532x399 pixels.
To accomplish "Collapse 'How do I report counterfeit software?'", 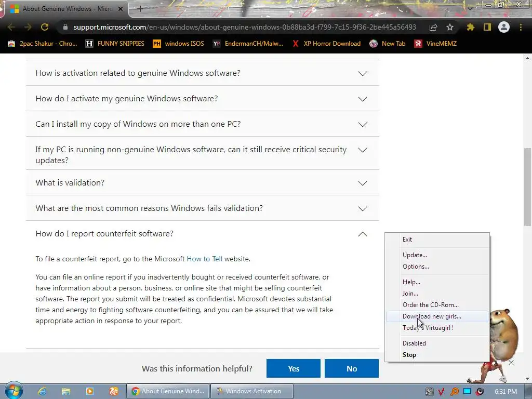I will point(202,233).
